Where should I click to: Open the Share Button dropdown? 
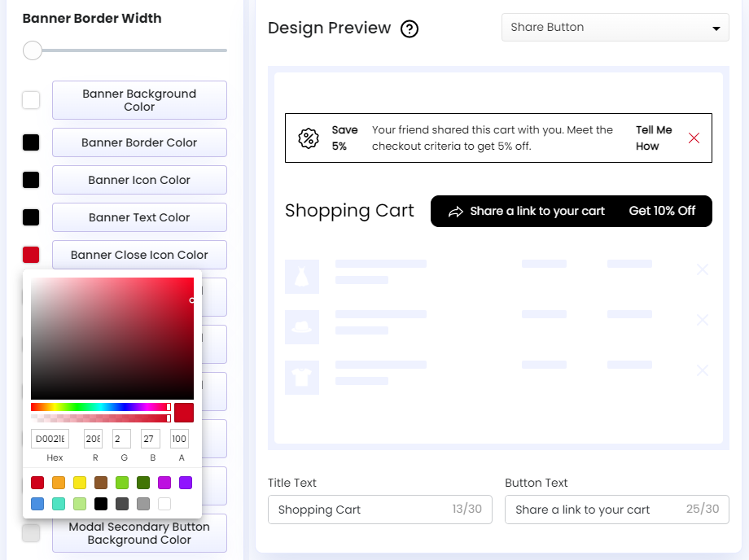click(x=615, y=27)
